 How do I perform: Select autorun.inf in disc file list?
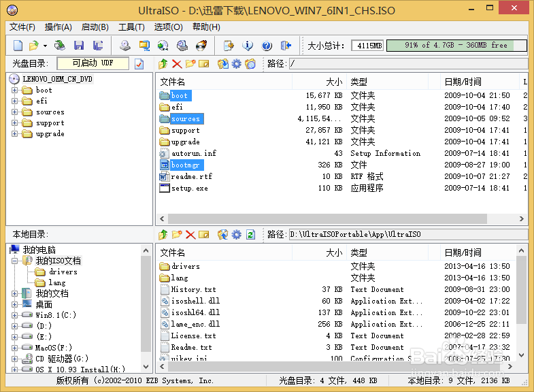(x=194, y=153)
